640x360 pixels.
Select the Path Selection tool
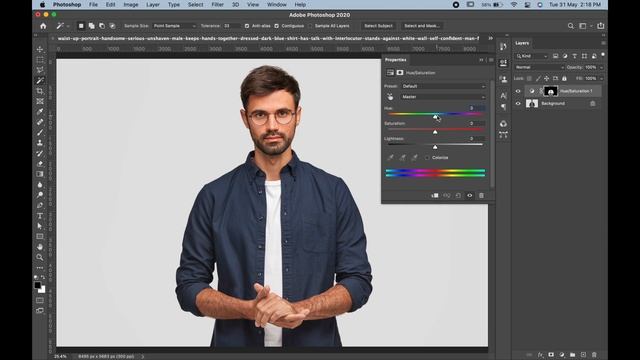click(40, 226)
